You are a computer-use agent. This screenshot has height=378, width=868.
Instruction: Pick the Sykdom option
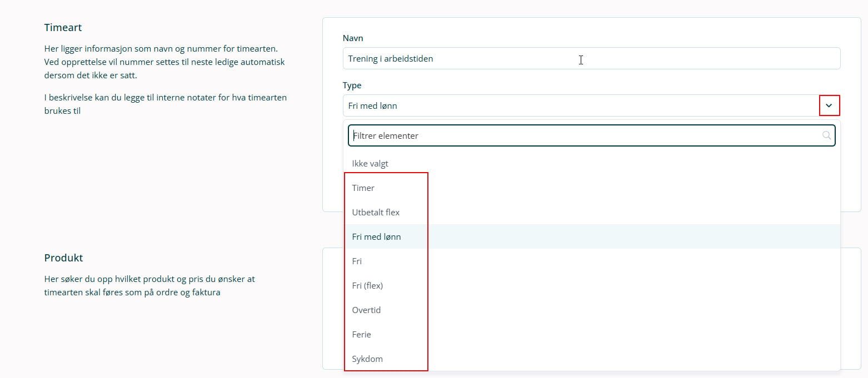pos(367,359)
